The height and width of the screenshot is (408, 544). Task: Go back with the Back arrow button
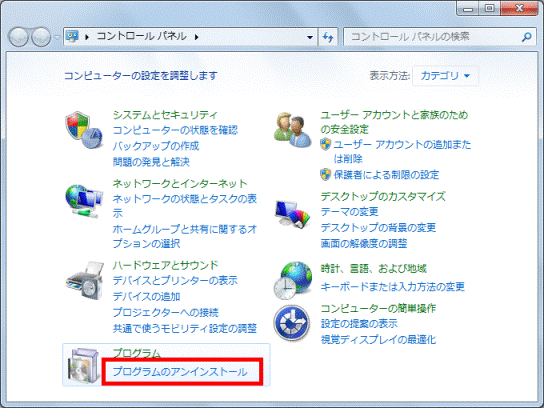(x=18, y=36)
